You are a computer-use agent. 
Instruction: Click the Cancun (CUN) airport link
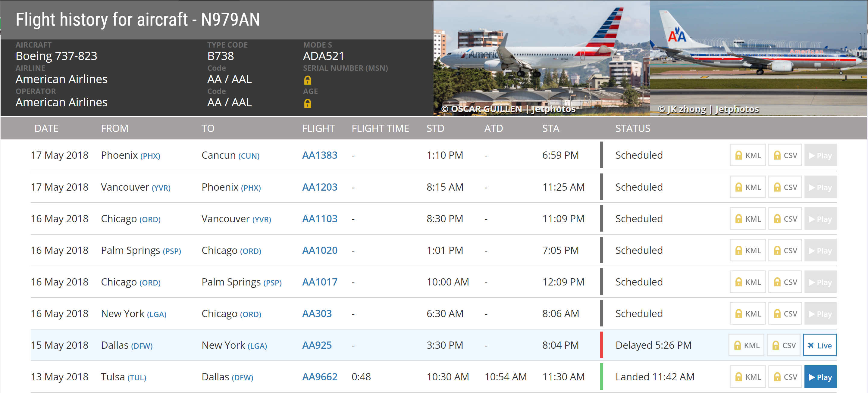(249, 156)
